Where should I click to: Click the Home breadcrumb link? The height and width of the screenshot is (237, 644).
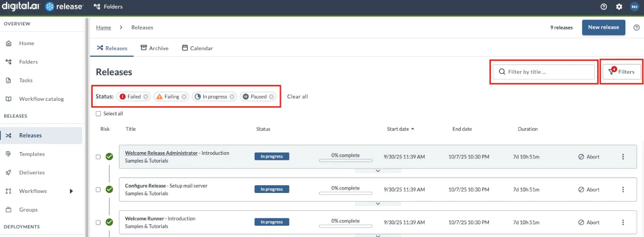104,28
